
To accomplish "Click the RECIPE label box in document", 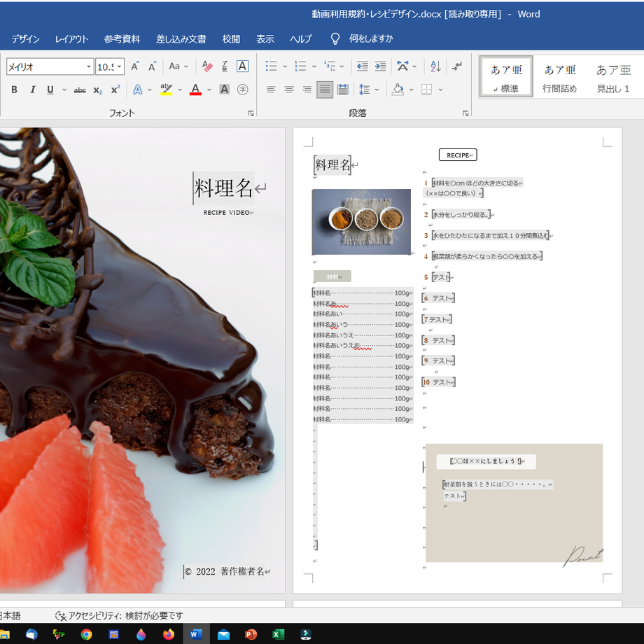I will tap(458, 155).
